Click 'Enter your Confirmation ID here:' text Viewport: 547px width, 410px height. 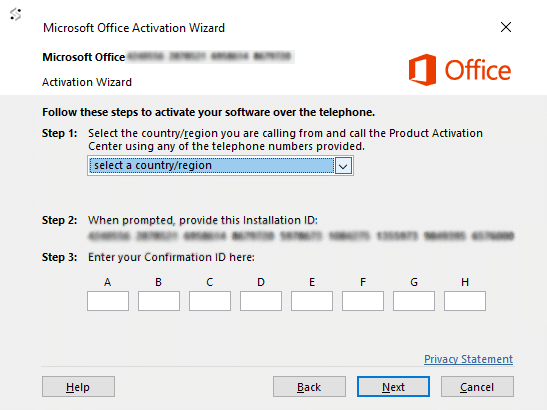(171, 257)
